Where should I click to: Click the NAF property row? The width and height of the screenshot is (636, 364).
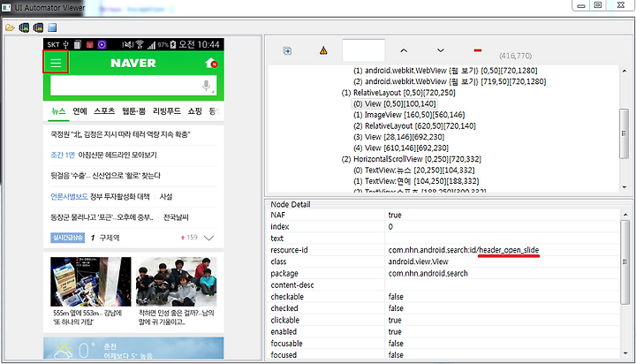point(444,215)
